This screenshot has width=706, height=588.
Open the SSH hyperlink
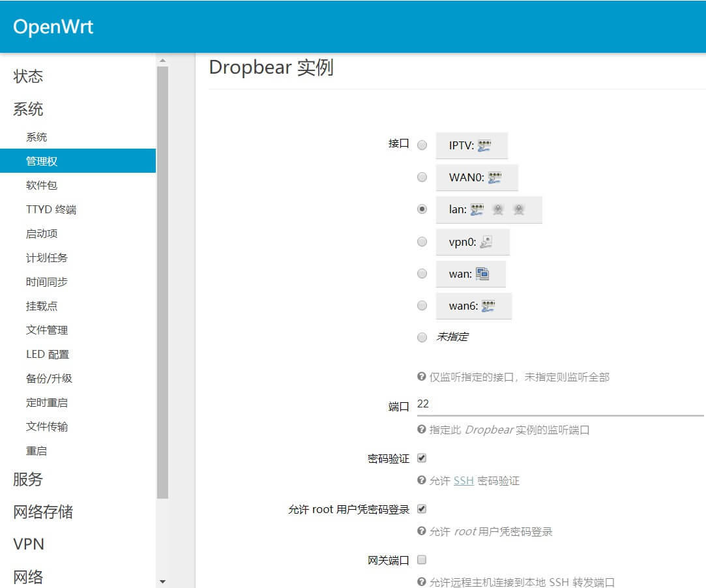tap(463, 480)
